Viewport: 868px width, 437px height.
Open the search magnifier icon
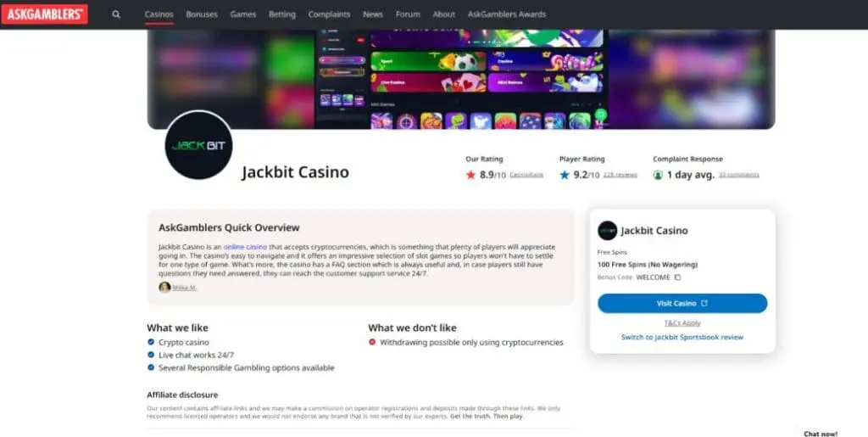[116, 14]
